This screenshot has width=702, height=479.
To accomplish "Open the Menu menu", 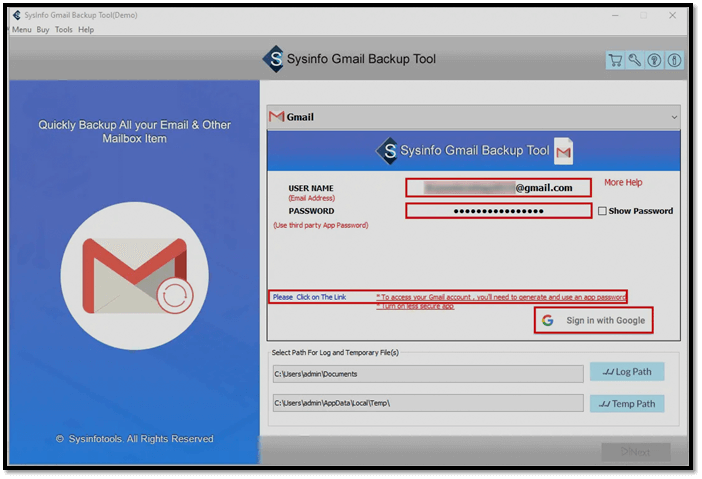I will (21, 30).
